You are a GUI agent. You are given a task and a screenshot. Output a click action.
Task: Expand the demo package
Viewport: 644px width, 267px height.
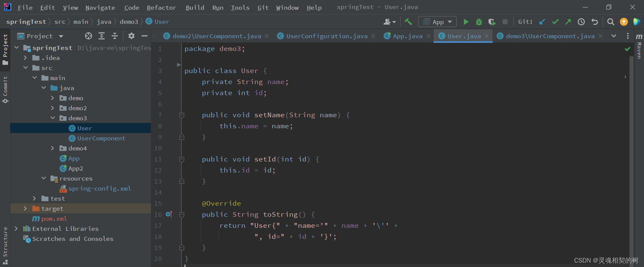pyautogui.click(x=53, y=98)
